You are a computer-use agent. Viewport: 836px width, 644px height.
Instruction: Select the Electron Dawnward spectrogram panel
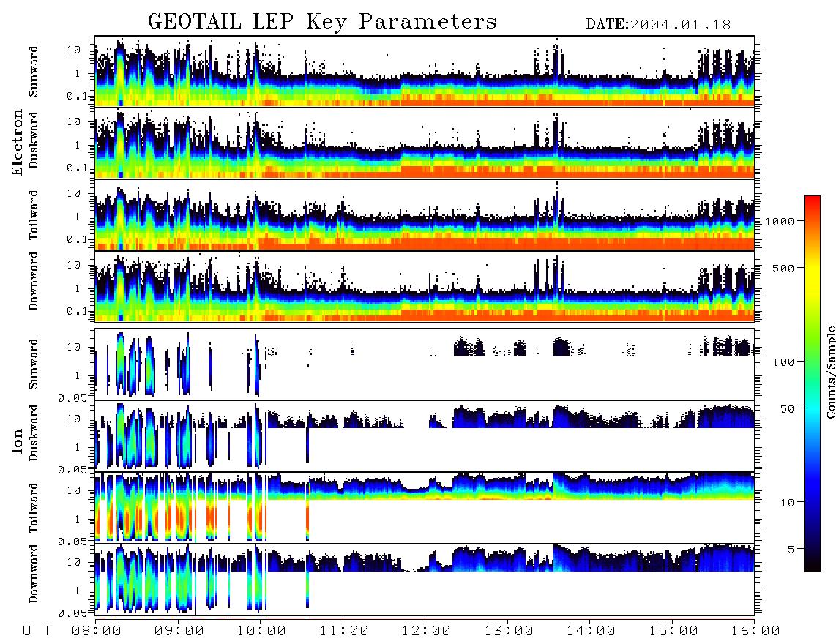click(x=425, y=286)
